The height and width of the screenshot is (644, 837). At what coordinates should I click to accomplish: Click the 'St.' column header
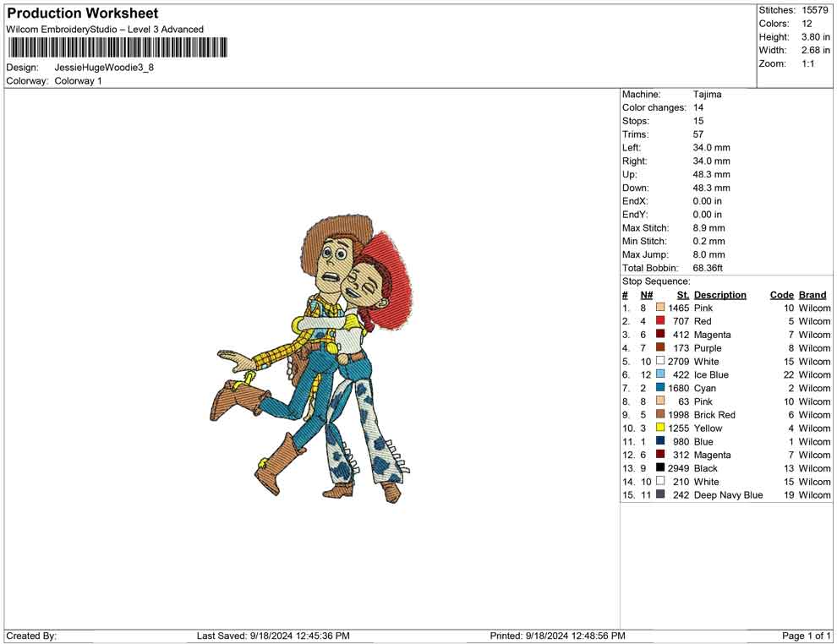point(683,295)
